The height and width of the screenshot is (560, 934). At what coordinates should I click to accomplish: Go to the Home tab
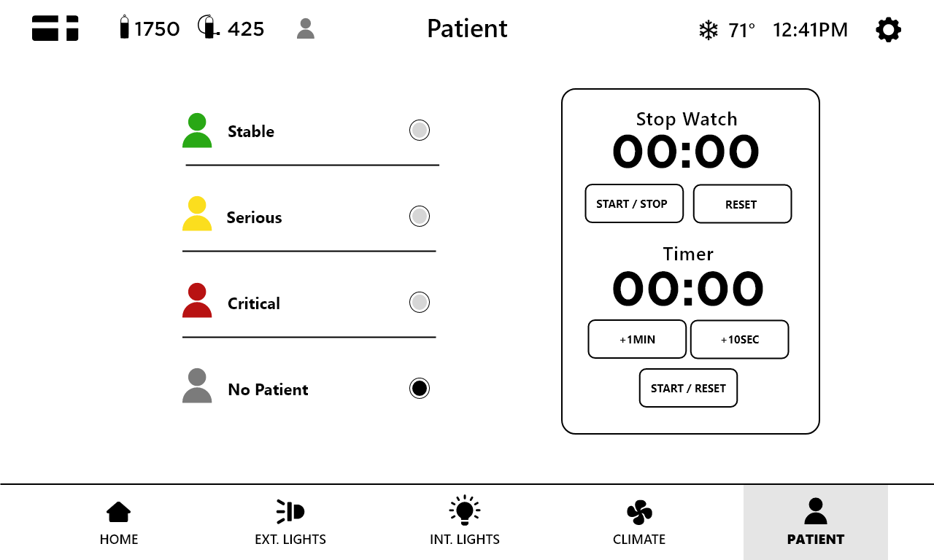119,523
